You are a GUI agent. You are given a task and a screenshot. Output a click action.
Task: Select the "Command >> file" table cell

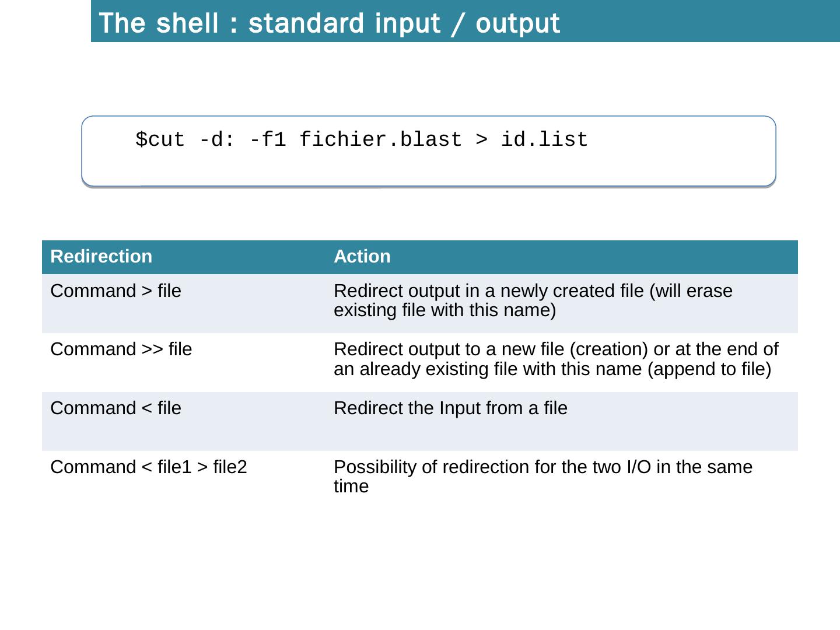(121, 349)
